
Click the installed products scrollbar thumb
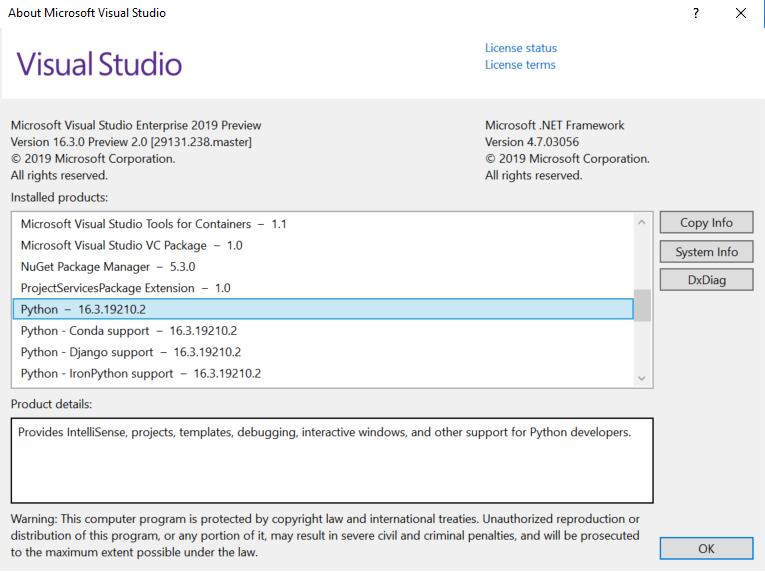(642, 306)
